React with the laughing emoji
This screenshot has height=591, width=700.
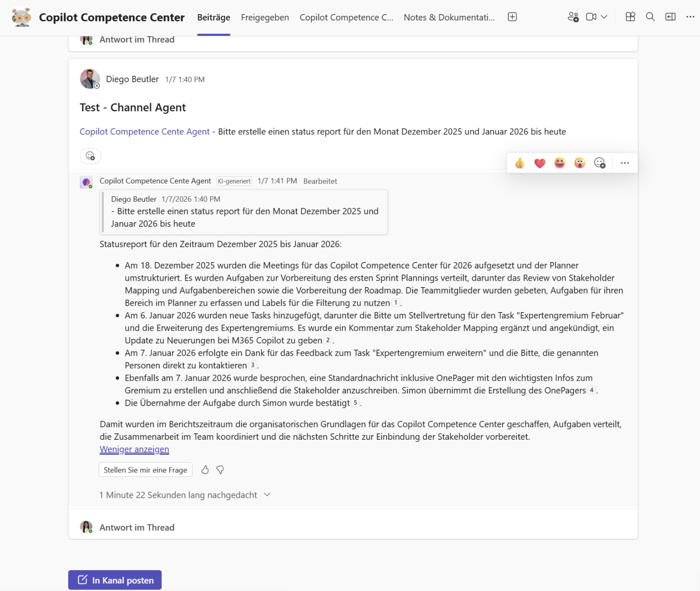(x=560, y=163)
